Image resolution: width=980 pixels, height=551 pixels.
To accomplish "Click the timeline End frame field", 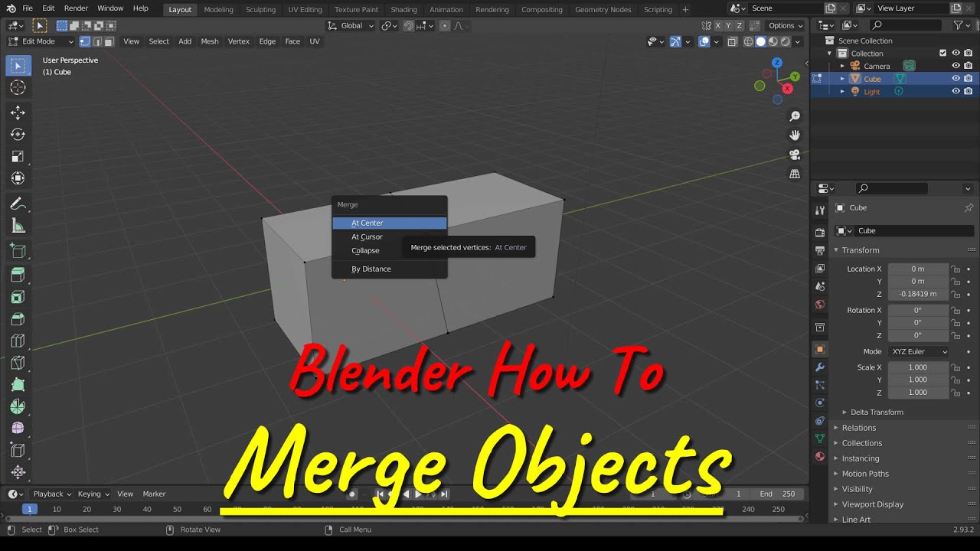I will click(778, 494).
